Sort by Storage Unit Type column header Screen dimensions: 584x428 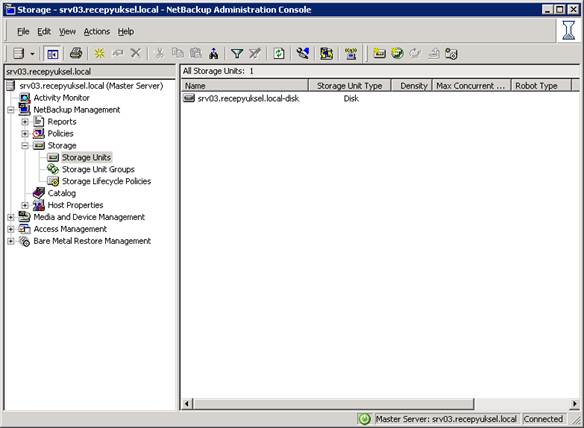(349, 86)
